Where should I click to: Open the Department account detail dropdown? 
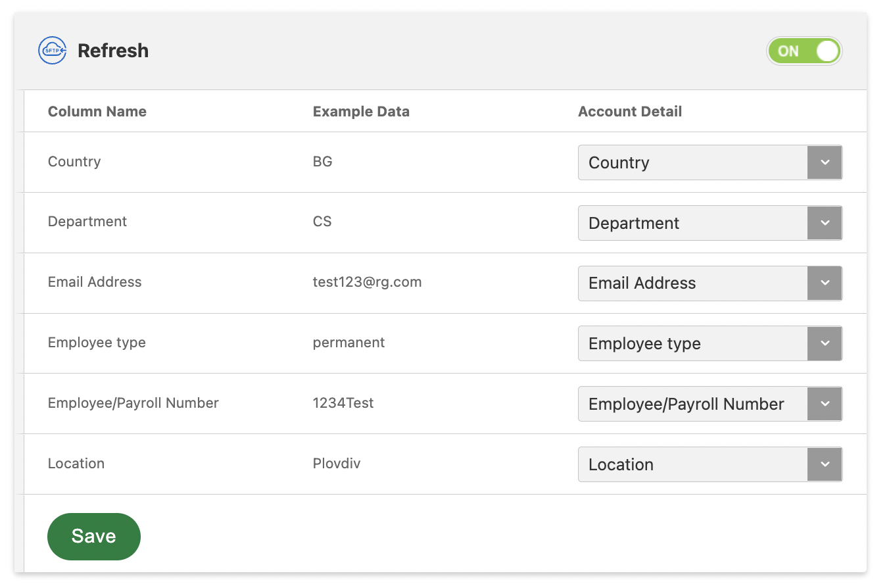710,223
